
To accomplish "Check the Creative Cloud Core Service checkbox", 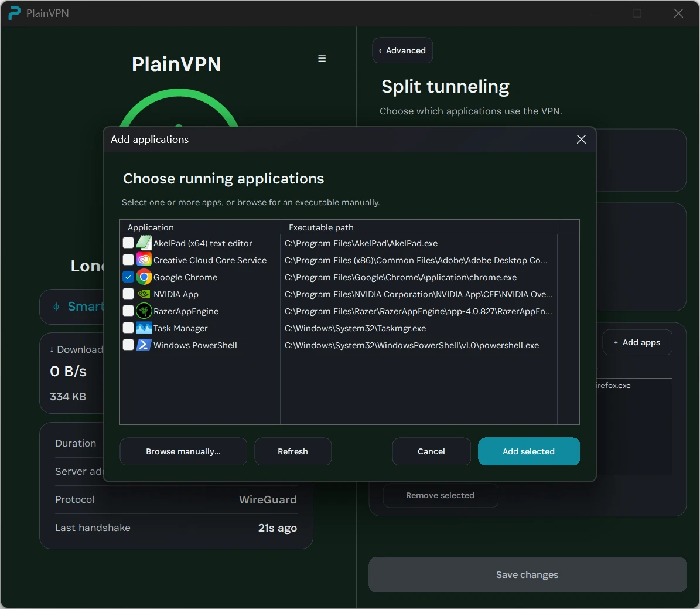I will (128, 260).
